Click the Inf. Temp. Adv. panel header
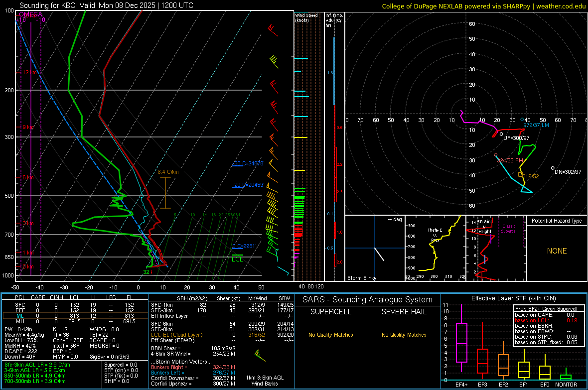The image size is (588, 390). click(334, 20)
